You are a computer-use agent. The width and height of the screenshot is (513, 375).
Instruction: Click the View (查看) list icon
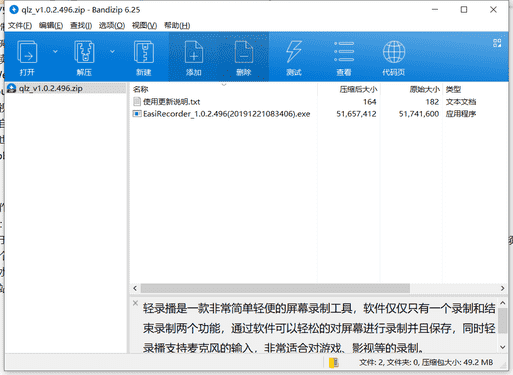pos(344,52)
